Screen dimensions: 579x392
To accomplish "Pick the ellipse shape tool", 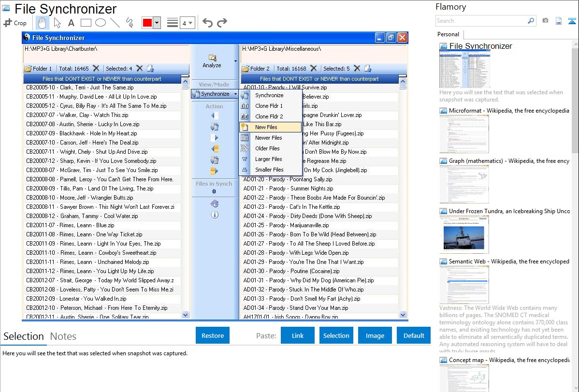I will pos(100,23).
